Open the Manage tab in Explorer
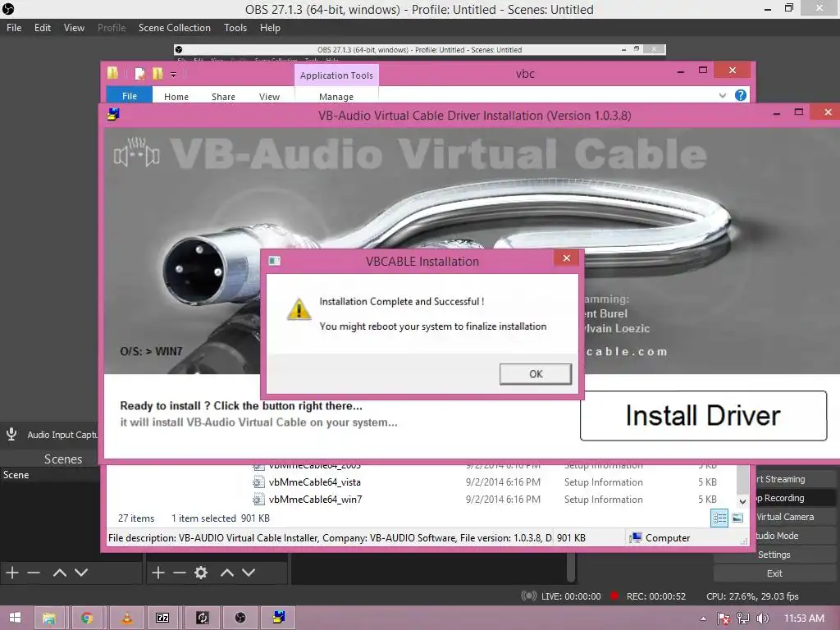The height and width of the screenshot is (630, 840). 336,97
